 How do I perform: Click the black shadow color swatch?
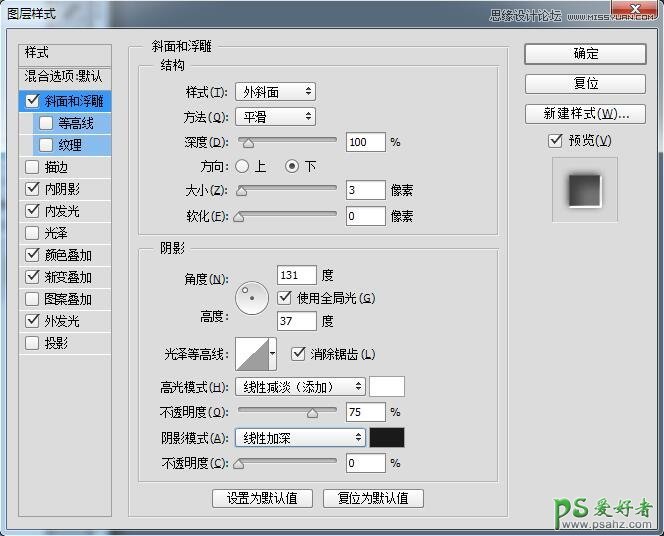387,438
